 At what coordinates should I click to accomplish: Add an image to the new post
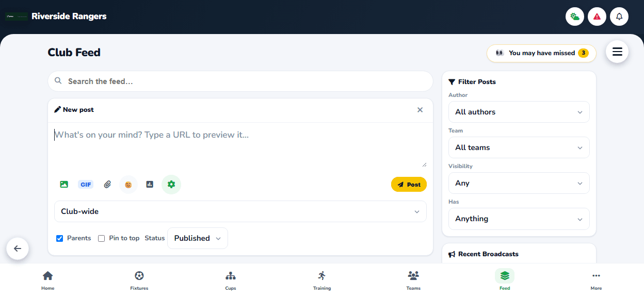[x=64, y=184]
